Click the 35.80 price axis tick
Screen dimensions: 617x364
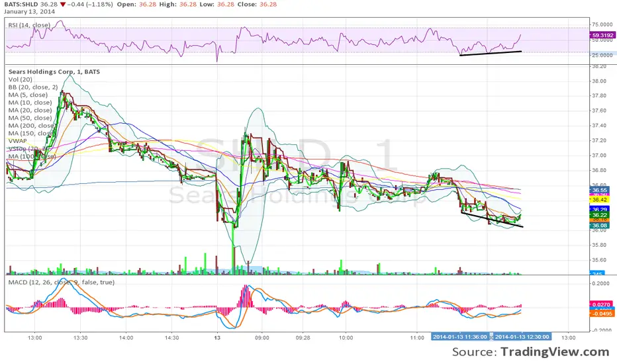[599, 245]
